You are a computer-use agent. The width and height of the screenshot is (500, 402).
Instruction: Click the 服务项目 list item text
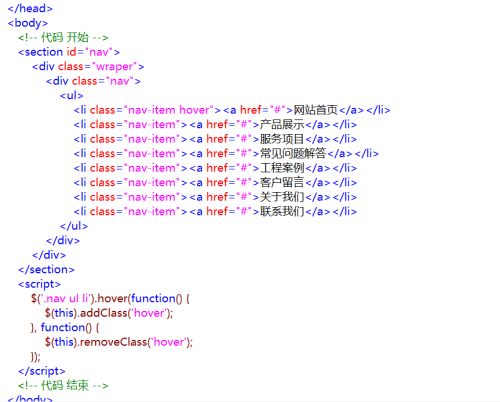coord(282,139)
